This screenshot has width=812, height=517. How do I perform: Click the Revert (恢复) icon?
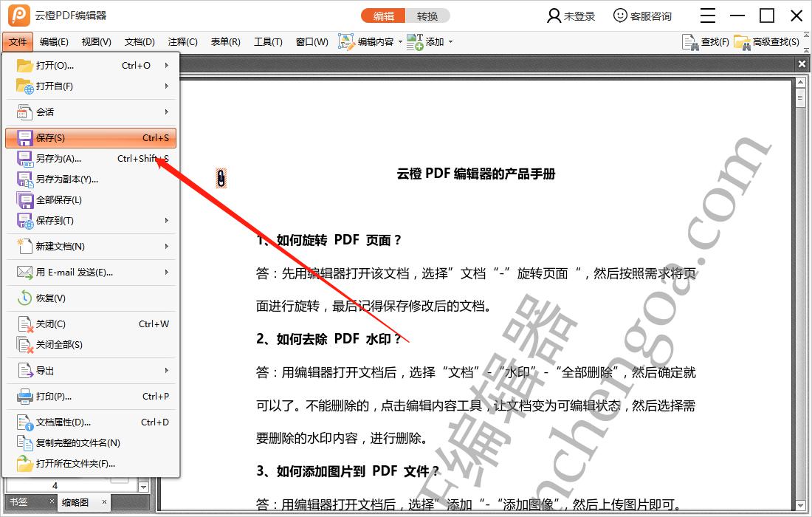[x=24, y=298]
